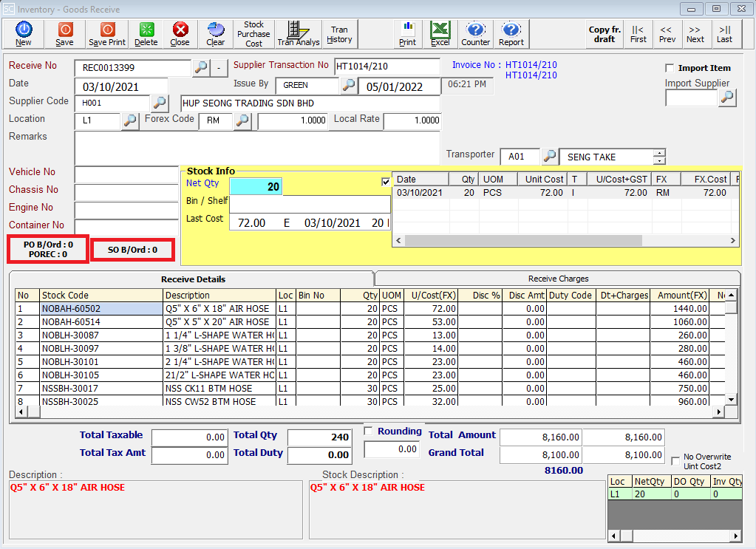Click the Supplier Transaction No field
This screenshot has height=549, width=756.
click(x=386, y=67)
